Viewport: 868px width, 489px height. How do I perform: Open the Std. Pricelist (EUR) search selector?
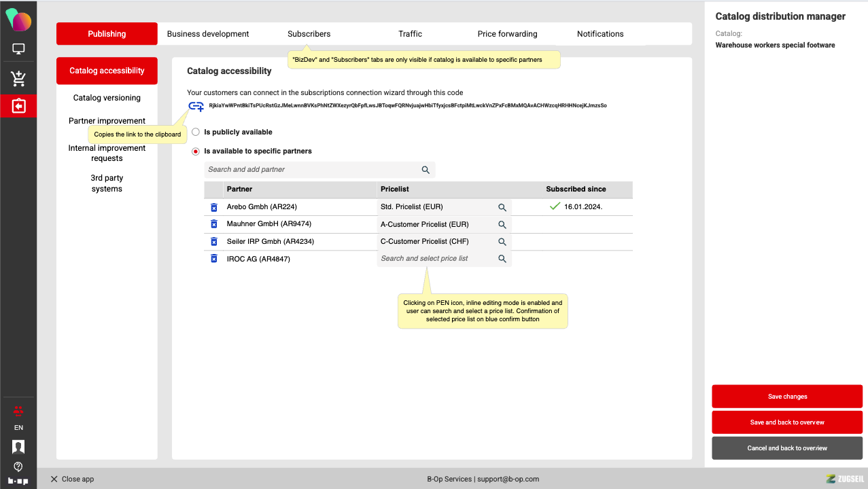coord(502,207)
